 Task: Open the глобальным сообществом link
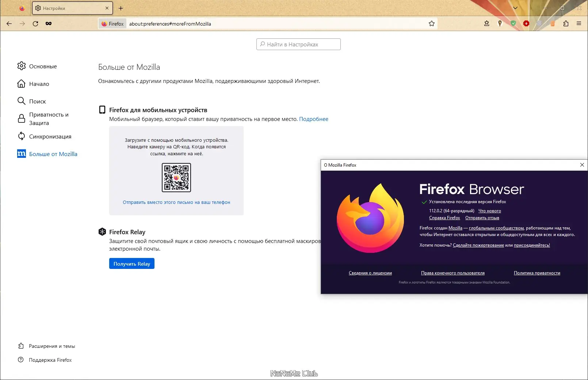(x=496, y=228)
